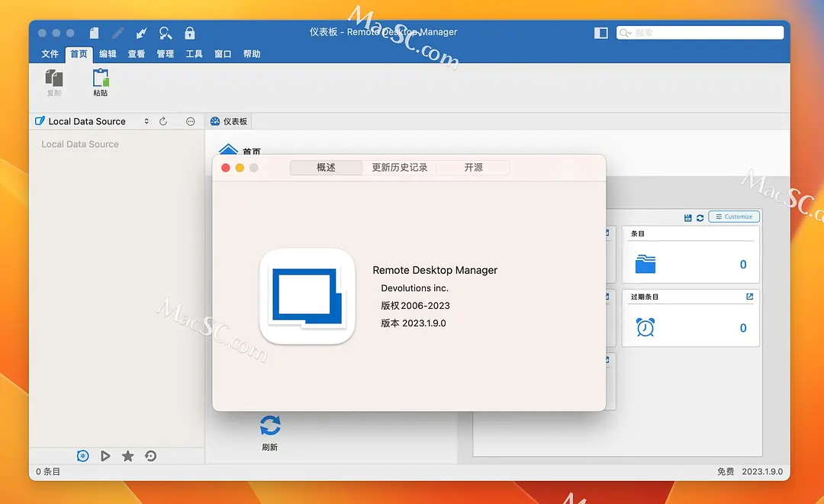The height and width of the screenshot is (504, 824).
Task: Click the 粘贴 paste ribbon button
Action: pyautogui.click(x=101, y=82)
